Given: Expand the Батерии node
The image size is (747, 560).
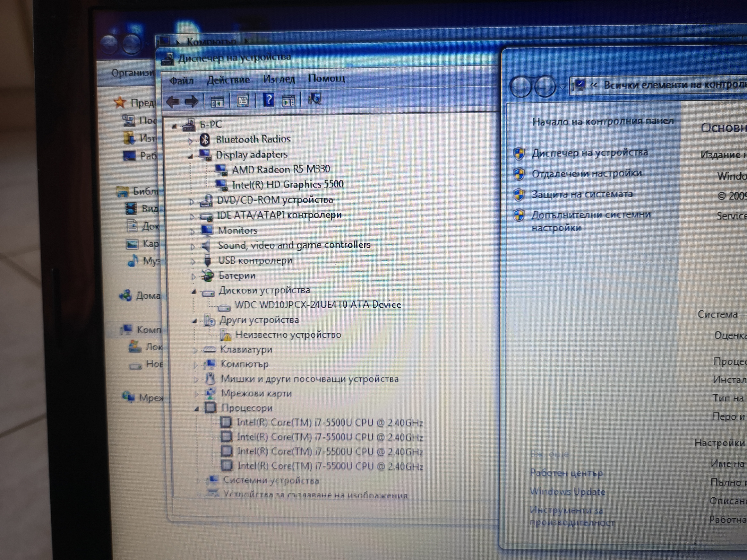Looking at the screenshot, I should (194, 277).
